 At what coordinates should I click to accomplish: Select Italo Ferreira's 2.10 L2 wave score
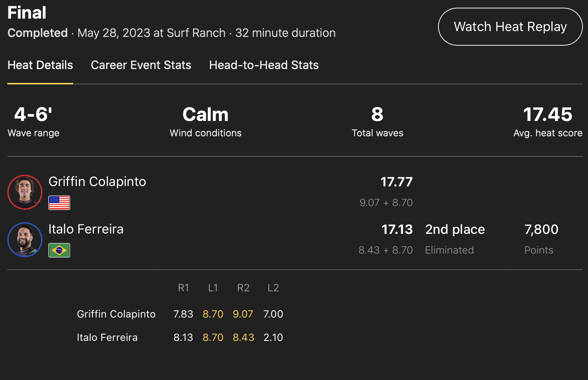pos(273,337)
